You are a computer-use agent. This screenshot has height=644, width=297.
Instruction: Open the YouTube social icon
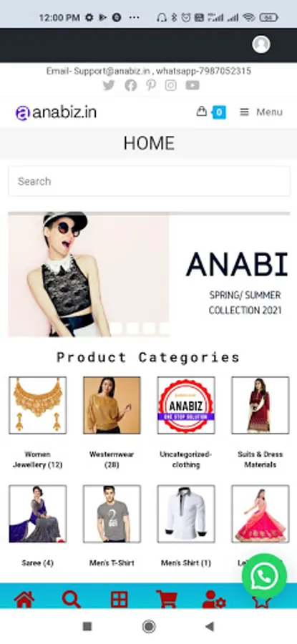193,85
